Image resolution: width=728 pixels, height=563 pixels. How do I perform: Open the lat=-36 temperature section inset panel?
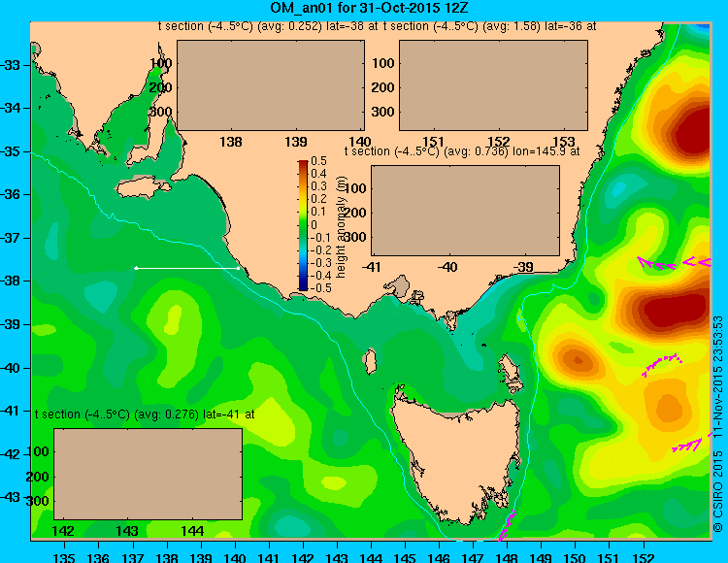(x=493, y=85)
